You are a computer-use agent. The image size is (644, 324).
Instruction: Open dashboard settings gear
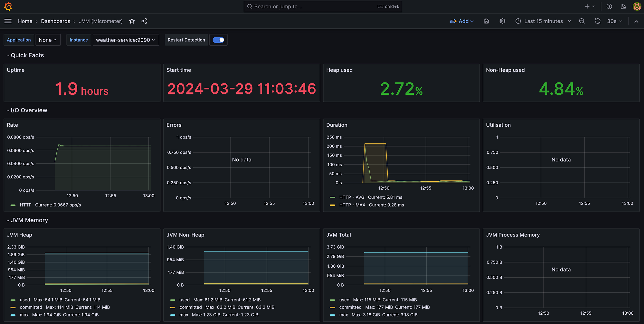pos(502,21)
